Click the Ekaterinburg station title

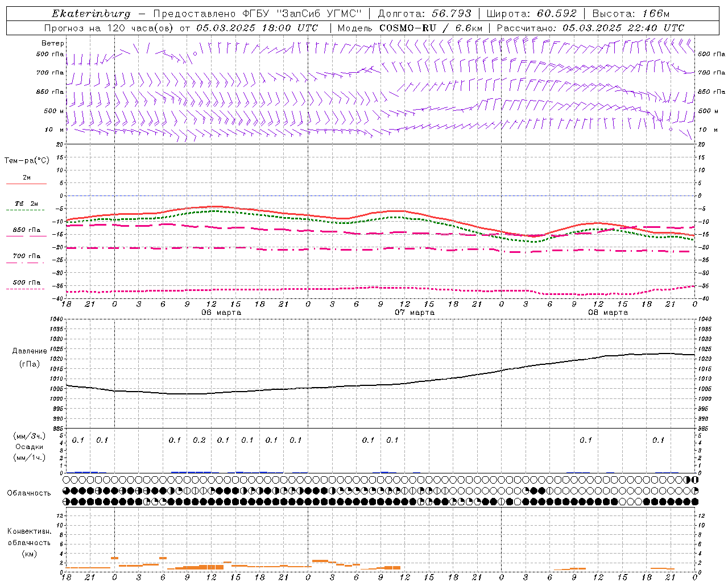[x=91, y=14]
